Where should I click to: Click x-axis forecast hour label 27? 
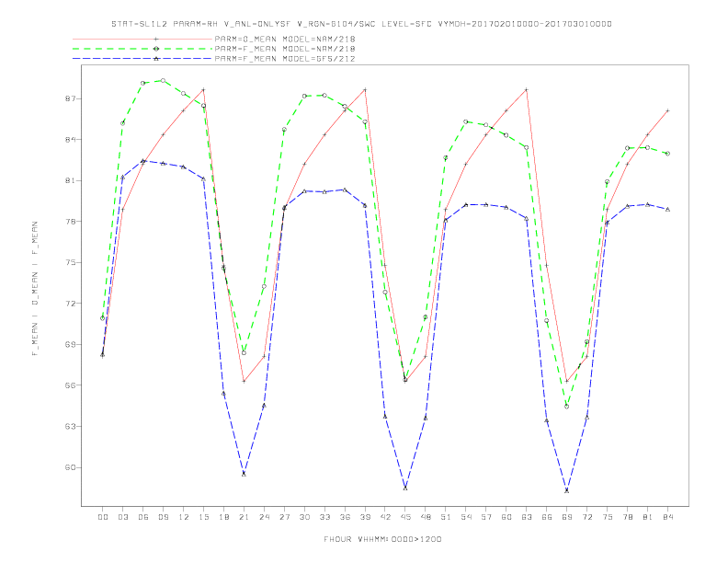click(x=284, y=517)
